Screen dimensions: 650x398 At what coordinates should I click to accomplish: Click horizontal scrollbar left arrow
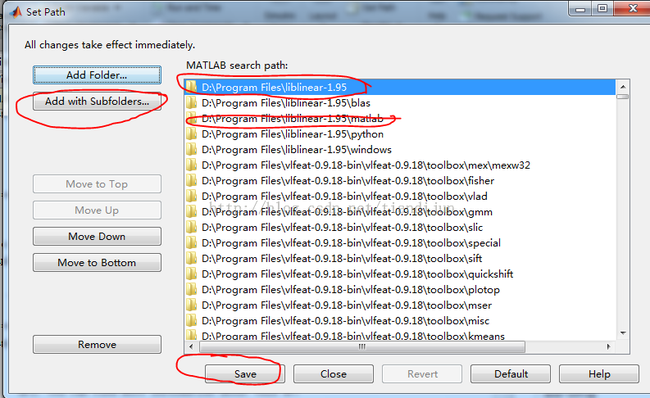tap(191, 347)
